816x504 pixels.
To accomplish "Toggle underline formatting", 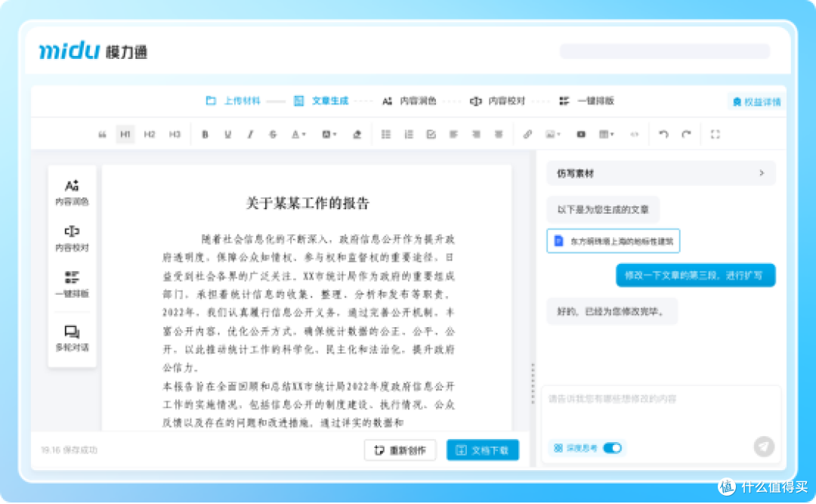I will (x=227, y=135).
